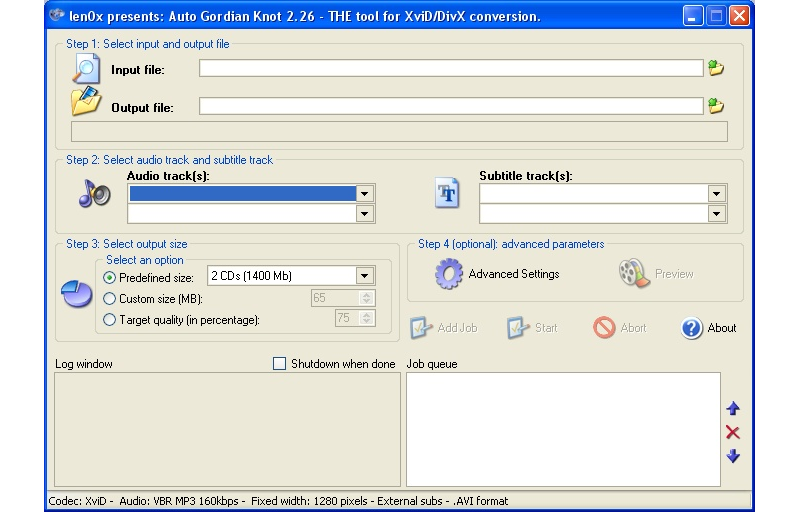The image size is (800, 512).
Task: Open the second Subtitle track dropdown
Action: [x=716, y=214]
